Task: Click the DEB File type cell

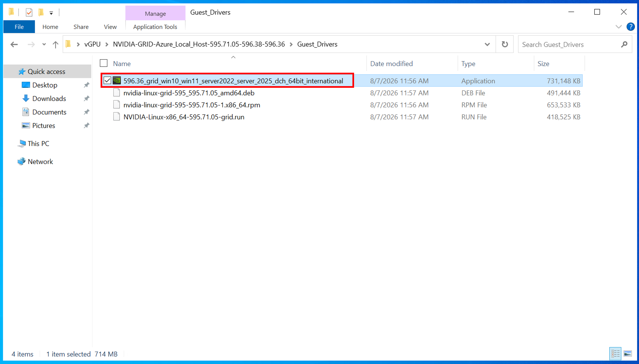Action: (x=473, y=93)
